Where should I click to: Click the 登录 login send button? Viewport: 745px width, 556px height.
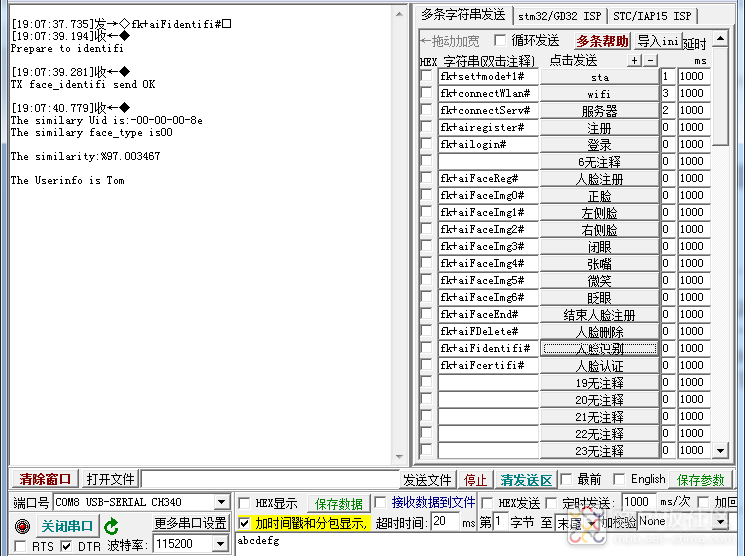pos(599,144)
